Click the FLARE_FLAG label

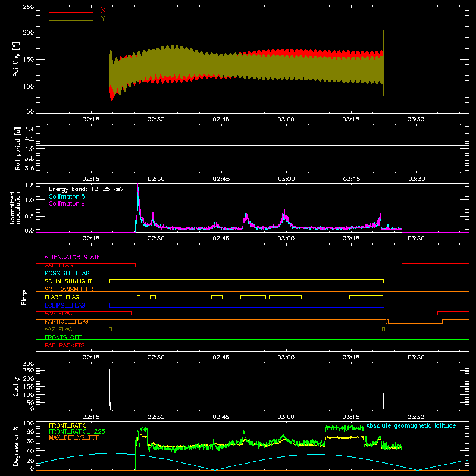coord(62,297)
